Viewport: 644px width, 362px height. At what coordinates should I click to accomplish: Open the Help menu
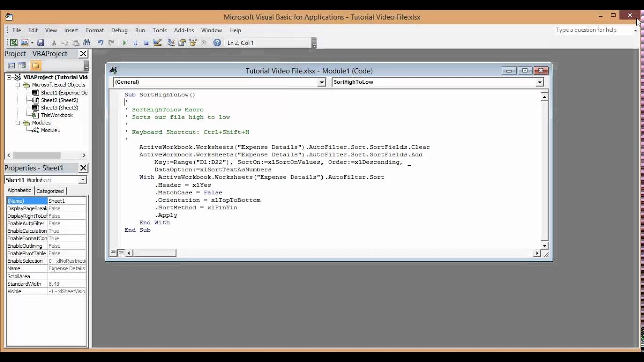(235, 30)
